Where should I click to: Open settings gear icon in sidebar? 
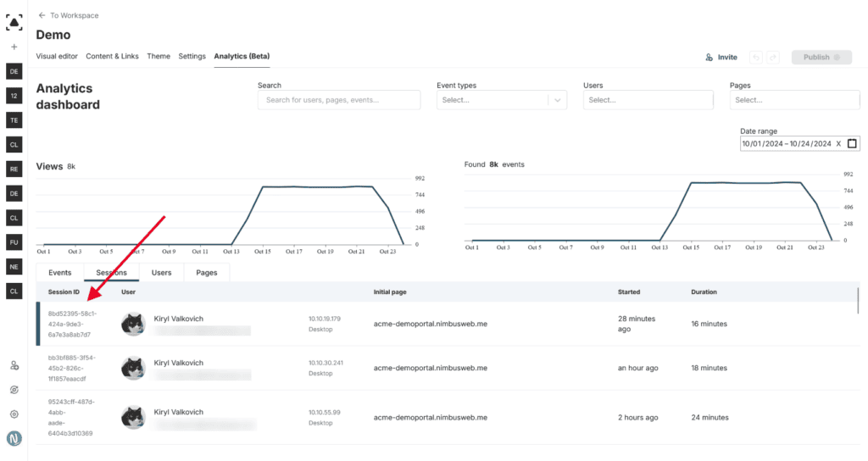pyautogui.click(x=14, y=414)
